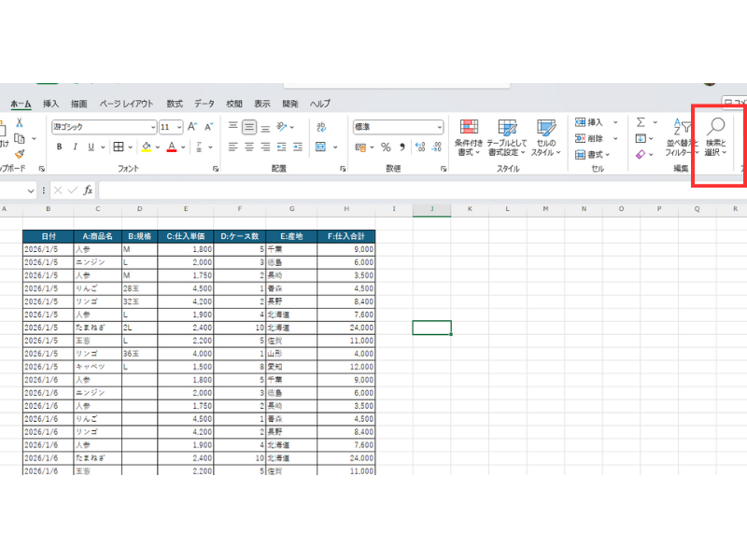This screenshot has height=560, width=747.
Task: Open the 検索と選択 (Find & Select) magnifier
Action: tap(716, 136)
